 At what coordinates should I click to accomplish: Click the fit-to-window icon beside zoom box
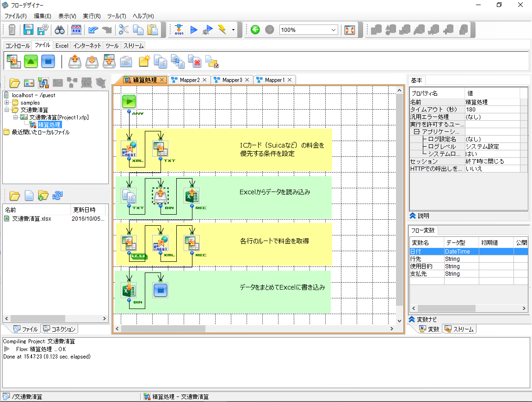click(350, 30)
